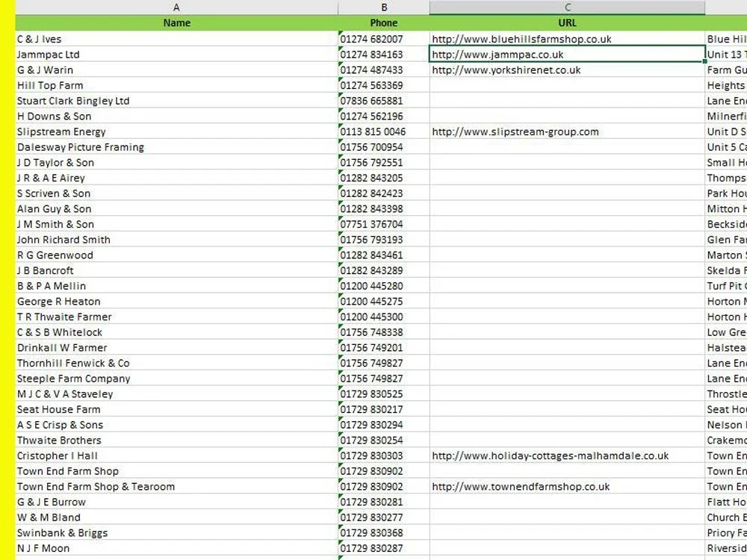Viewport: 747px width, 560px height.
Task: Select S Scriven & Son cell
Action: (x=176, y=193)
